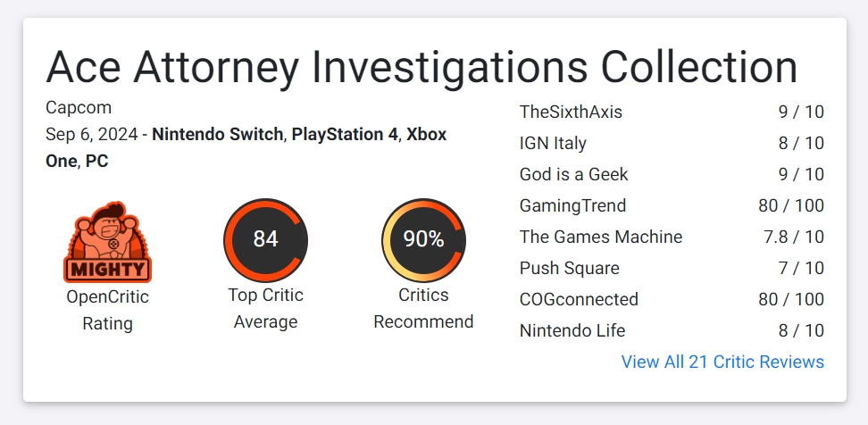Open The Games Machine review
The width and height of the screenshot is (868, 425).
(x=600, y=237)
